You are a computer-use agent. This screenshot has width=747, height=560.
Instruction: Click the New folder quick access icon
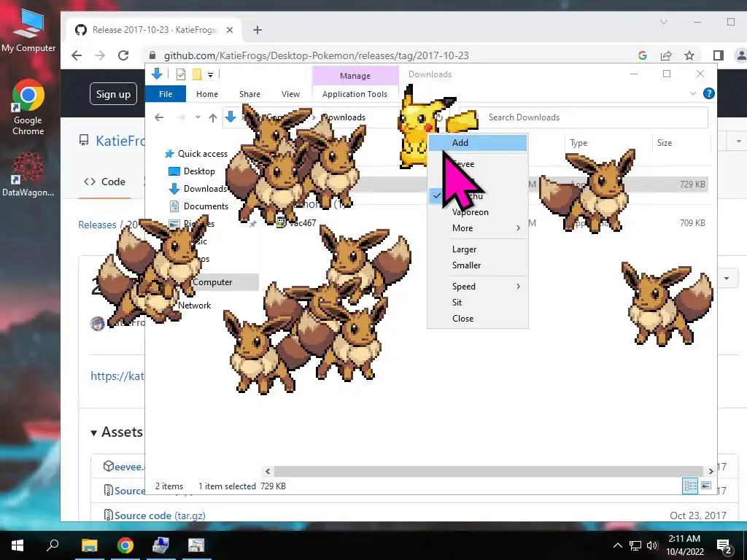[197, 74]
